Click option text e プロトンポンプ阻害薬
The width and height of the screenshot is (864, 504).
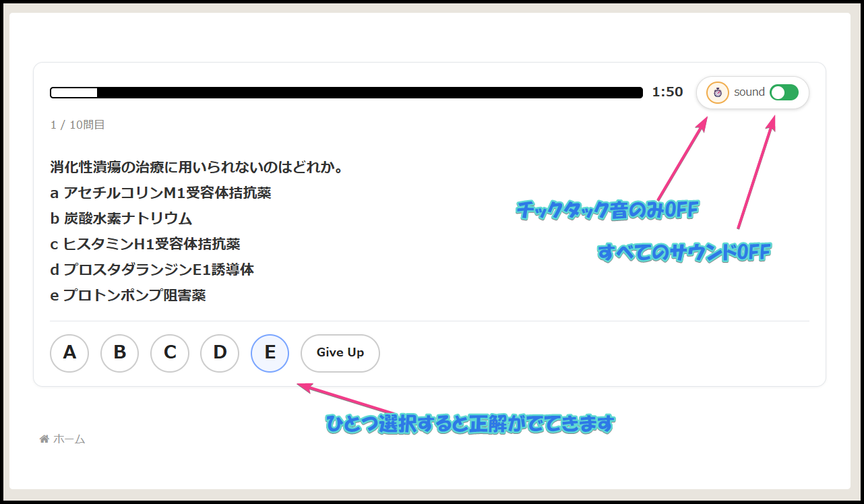click(x=128, y=295)
